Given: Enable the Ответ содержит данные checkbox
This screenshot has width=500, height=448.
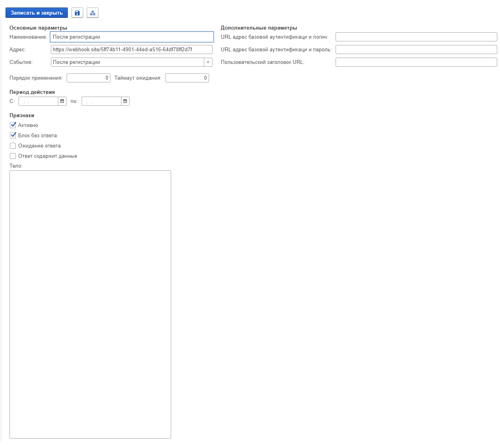Looking at the screenshot, I should 13,156.
